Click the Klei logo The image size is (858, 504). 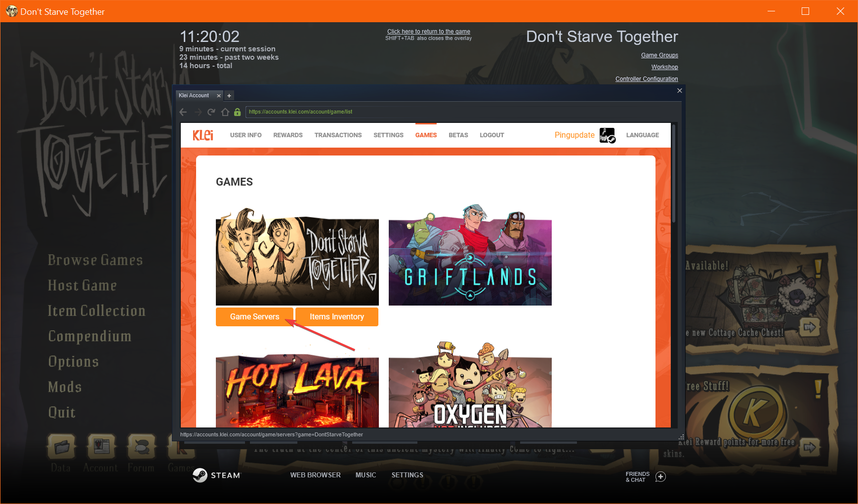(203, 135)
